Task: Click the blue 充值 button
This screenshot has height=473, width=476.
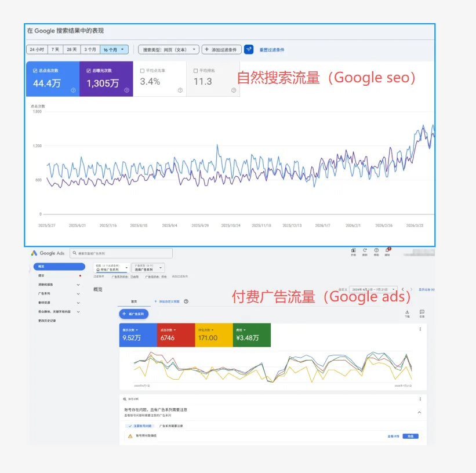Action: (410, 436)
